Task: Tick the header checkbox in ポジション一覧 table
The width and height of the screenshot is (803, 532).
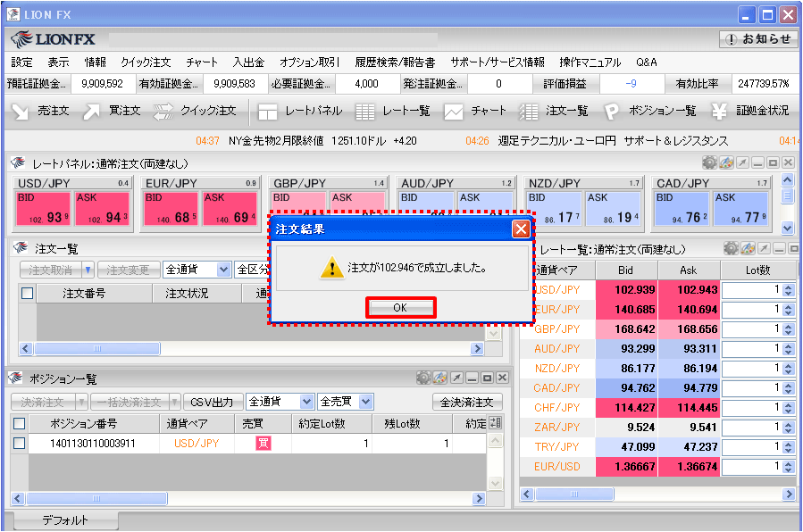Action: click(19, 424)
